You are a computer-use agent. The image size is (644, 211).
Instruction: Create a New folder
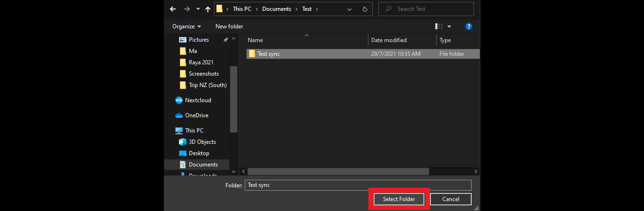(229, 26)
